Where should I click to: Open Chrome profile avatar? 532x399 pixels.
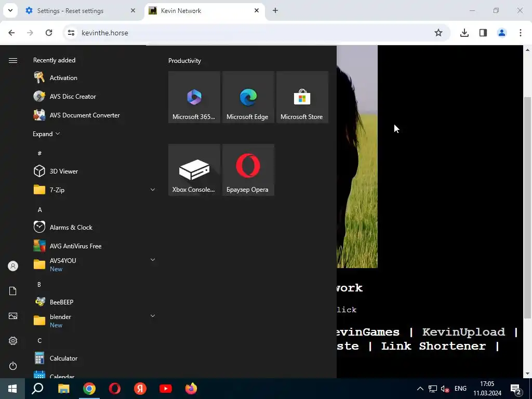coord(502,33)
